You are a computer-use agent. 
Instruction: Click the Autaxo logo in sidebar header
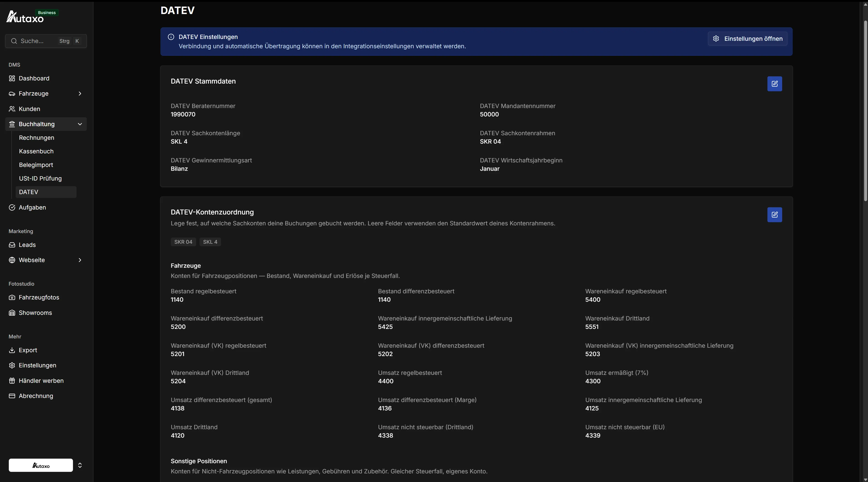click(x=25, y=17)
